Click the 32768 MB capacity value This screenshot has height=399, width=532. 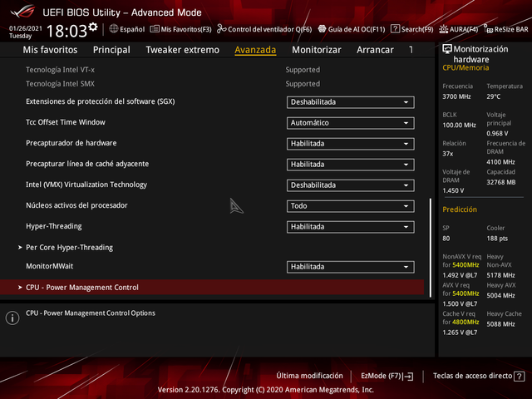[x=501, y=182]
